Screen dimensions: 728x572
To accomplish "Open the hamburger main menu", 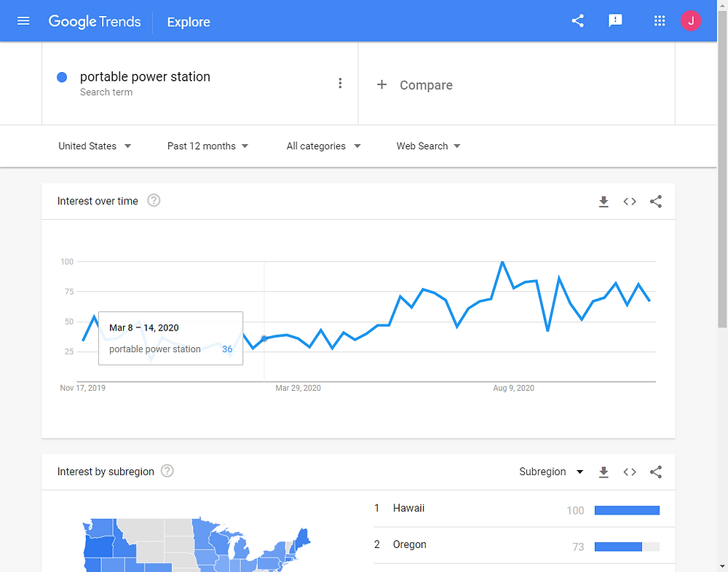I will [x=23, y=21].
